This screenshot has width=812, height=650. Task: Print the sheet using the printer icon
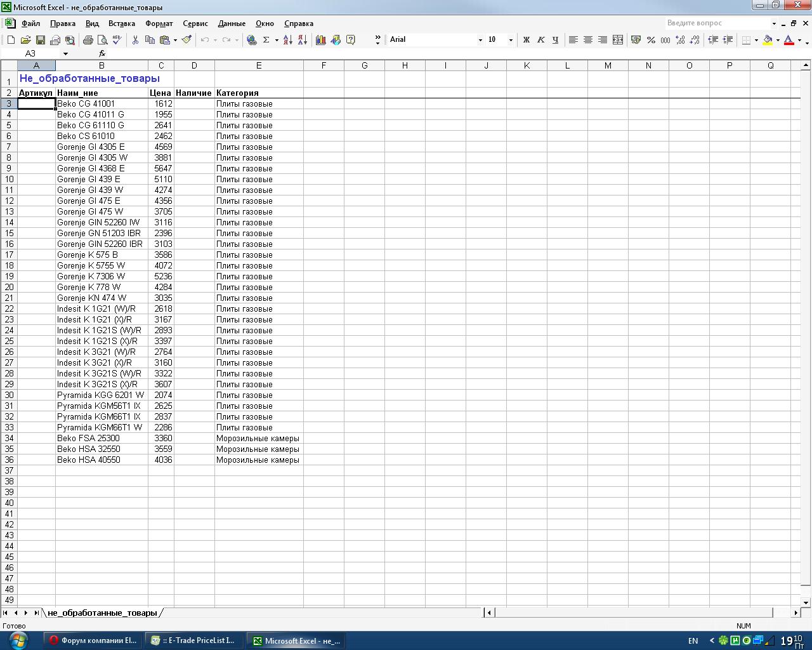[88, 40]
